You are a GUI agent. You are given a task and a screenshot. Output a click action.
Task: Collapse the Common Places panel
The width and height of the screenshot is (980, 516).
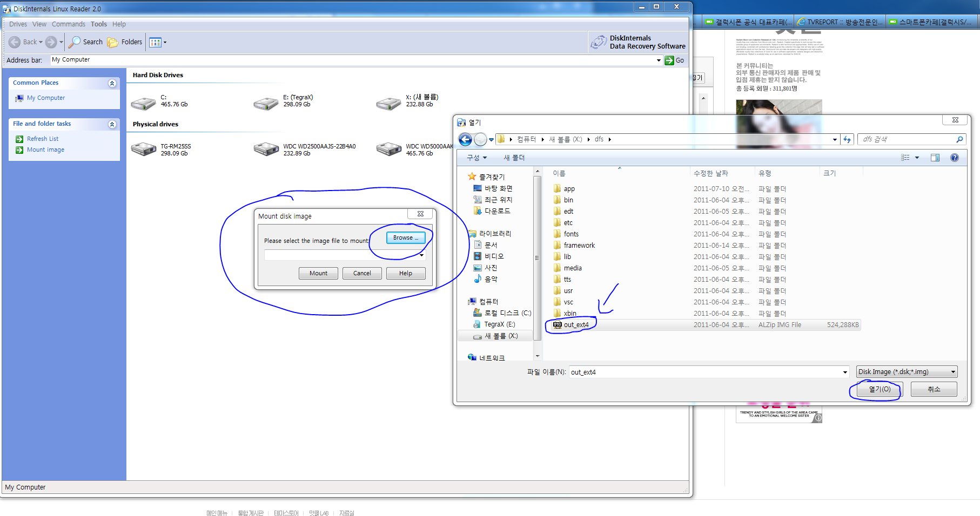coord(112,83)
